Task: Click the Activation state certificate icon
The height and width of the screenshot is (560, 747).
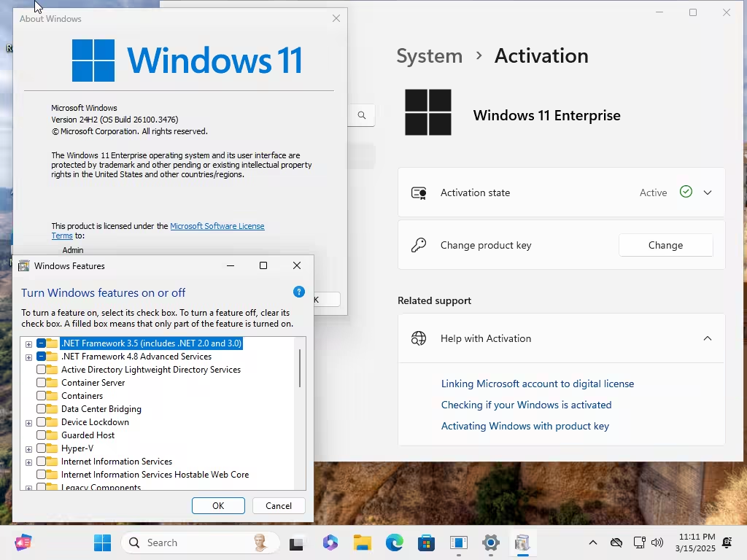Action: (419, 192)
